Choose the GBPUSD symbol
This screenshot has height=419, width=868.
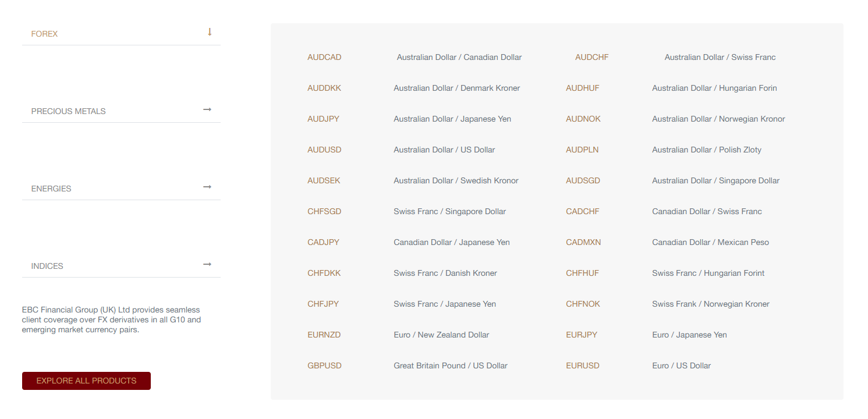pyautogui.click(x=324, y=365)
